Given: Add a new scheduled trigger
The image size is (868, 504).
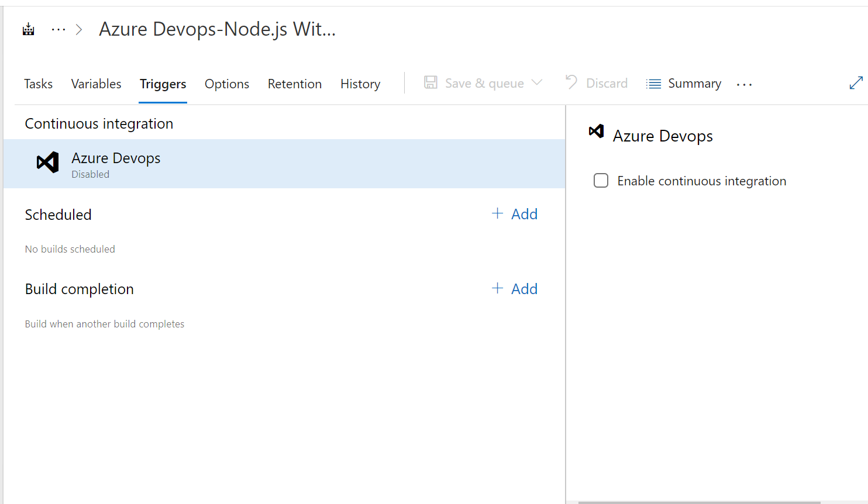Looking at the screenshot, I should tap(524, 214).
